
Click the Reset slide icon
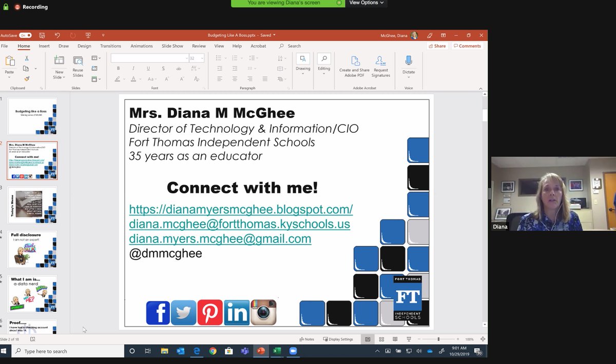point(94,68)
